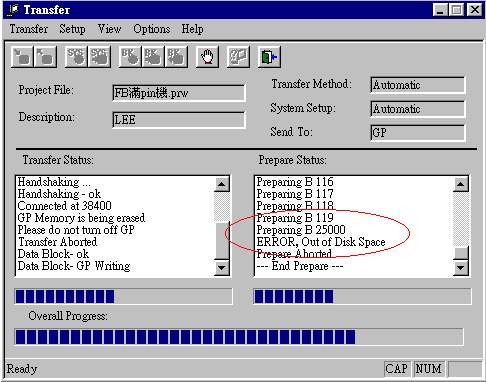The width and height of the screenshot is (486, 382).
Task: Click the Transfer Status progress bar
Action: click(123, 296)
